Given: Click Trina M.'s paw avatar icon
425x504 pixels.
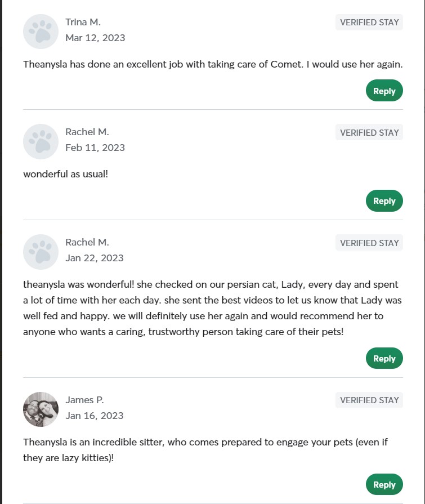Looking at the screenshot, I should click(x=41, y=32).
